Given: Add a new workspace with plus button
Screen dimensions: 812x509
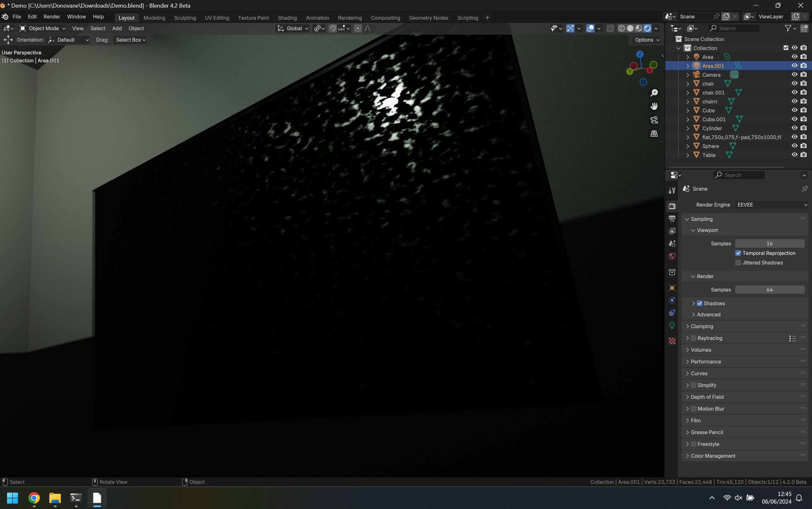Looking at the screenshot, I should (487, 18).
